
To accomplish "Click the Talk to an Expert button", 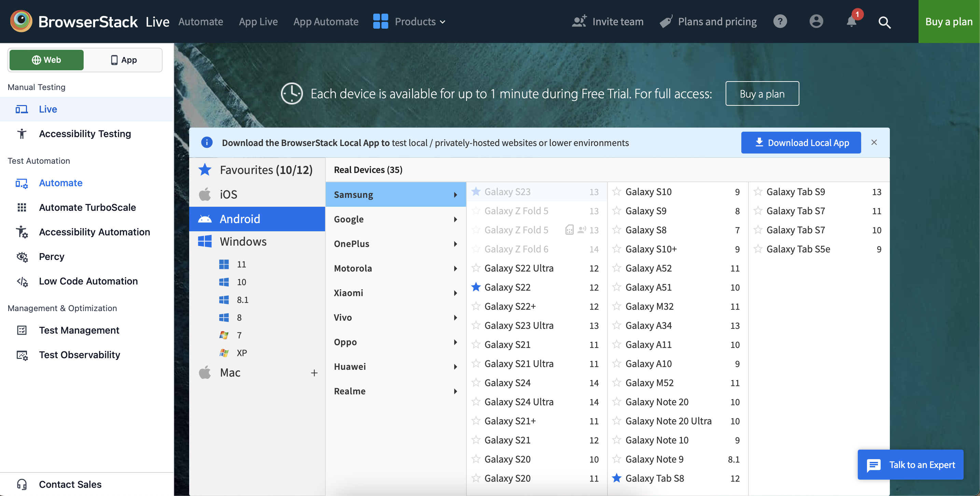I will 910,465.
